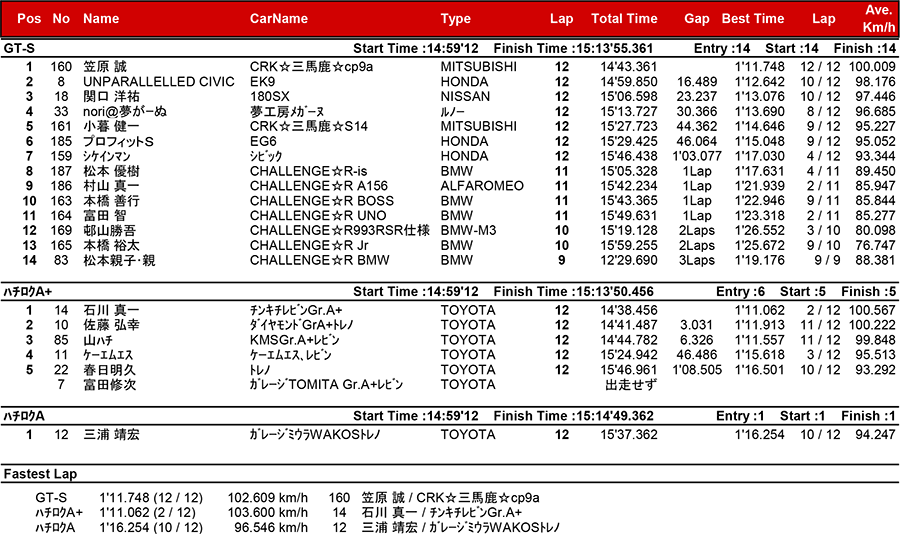Click car name CHALLENGE☆R UNO
Image resolution: width=900 pixels, height=534 pixels.
click(x=318, y=216)
